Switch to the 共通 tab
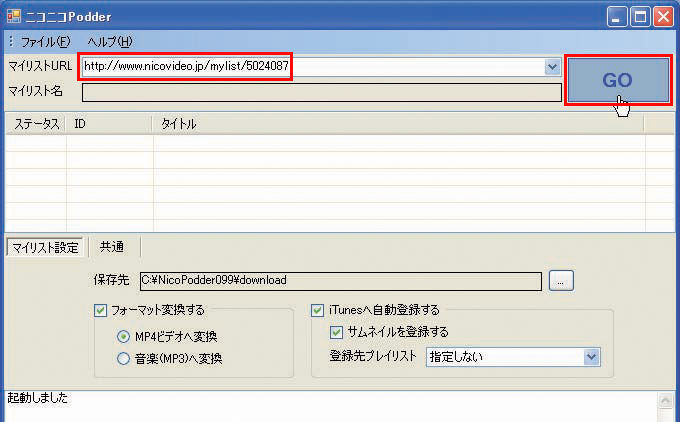The width and height of the screenshot is (680, 422). [112, 247]
